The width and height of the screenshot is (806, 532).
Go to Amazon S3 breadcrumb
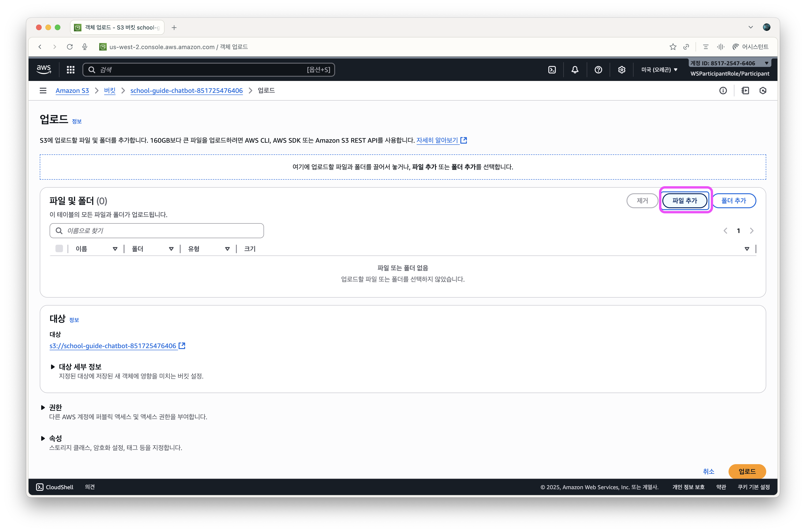click(x=72, y=91)
